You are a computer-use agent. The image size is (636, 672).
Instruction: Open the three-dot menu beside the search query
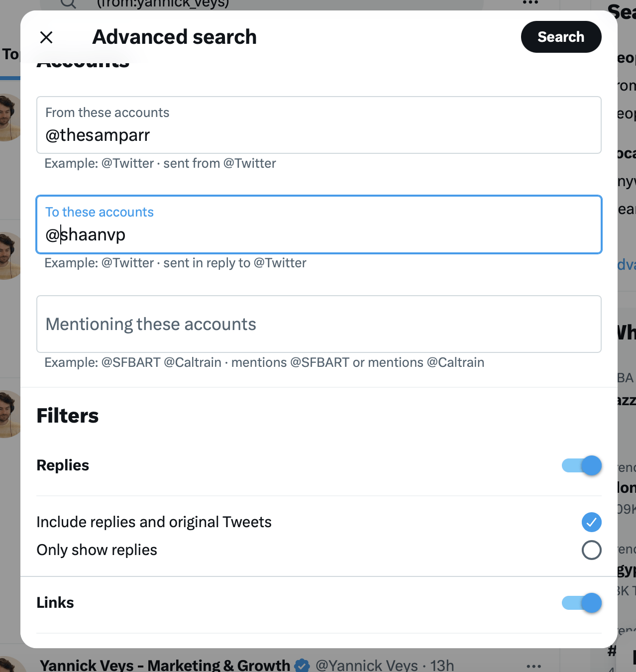point(530,3)
